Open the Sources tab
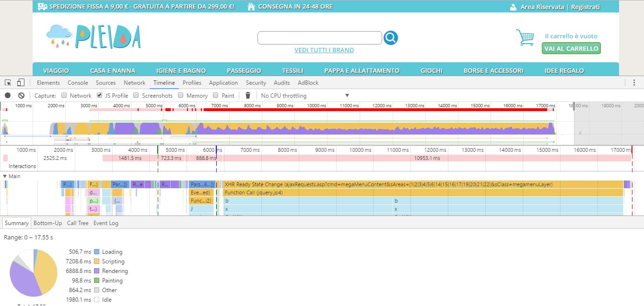Image resolution: width=644 pixels, height=306 pixels. 105,83
